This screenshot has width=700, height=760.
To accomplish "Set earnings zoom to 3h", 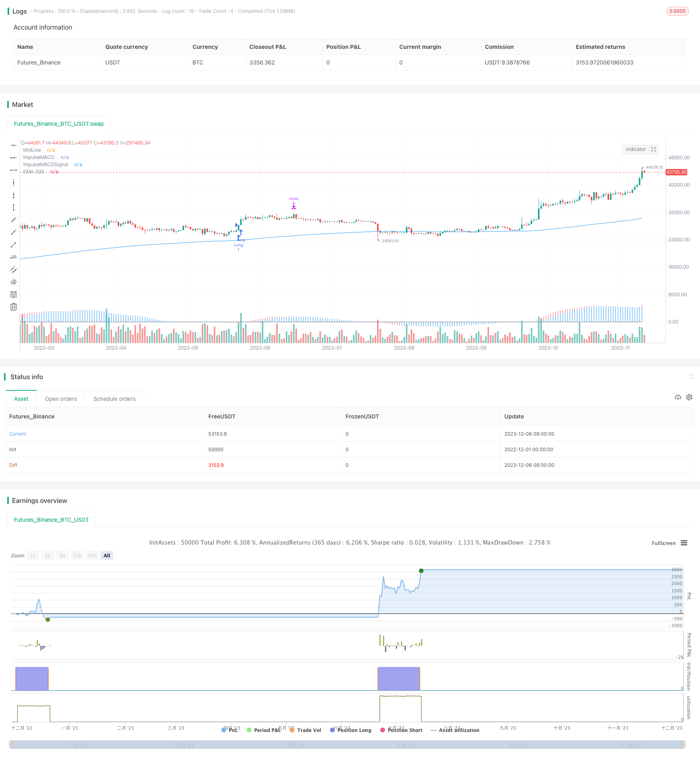I will [x=48, y=555].
